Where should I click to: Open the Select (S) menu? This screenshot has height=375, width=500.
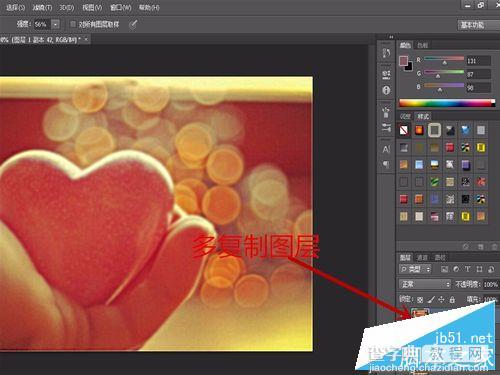15,7
